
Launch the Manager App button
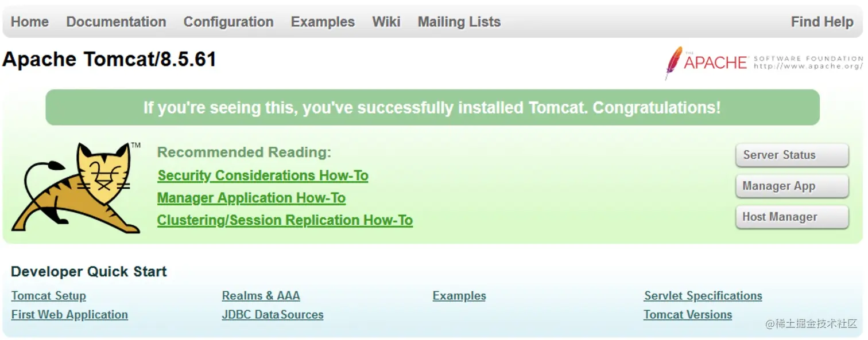coord(792,186)
